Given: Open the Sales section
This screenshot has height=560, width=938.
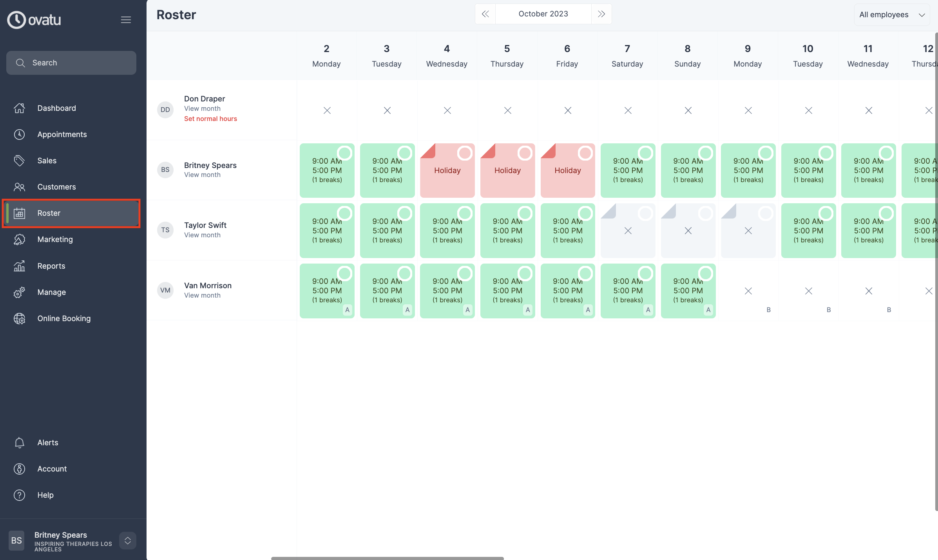Looking at the screenshot, I should 47,161.
